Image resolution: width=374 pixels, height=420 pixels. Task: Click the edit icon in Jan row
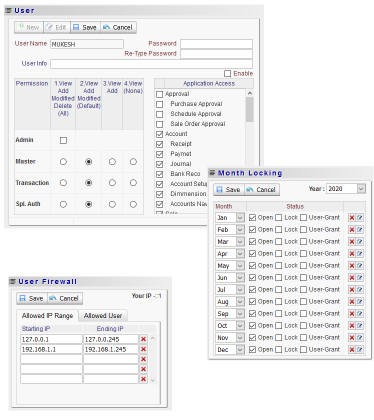click(x=359, y=218)
